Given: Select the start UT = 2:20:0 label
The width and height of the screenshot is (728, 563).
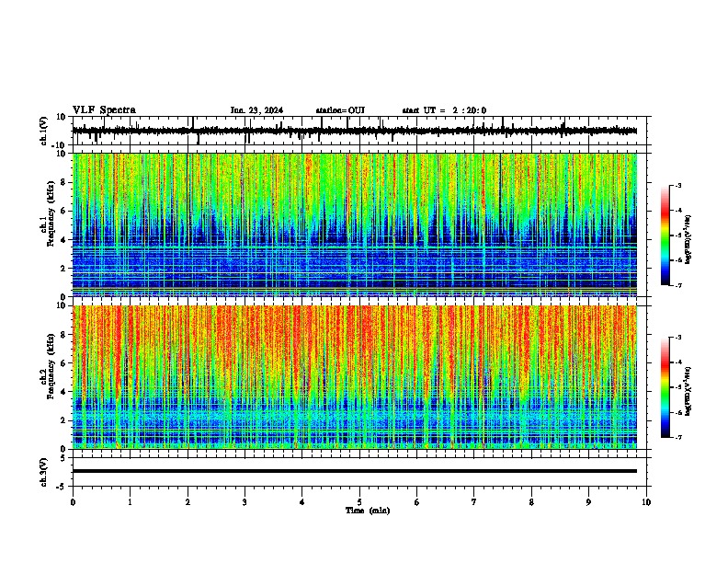Looking at the screenshot, I should 444,110.
